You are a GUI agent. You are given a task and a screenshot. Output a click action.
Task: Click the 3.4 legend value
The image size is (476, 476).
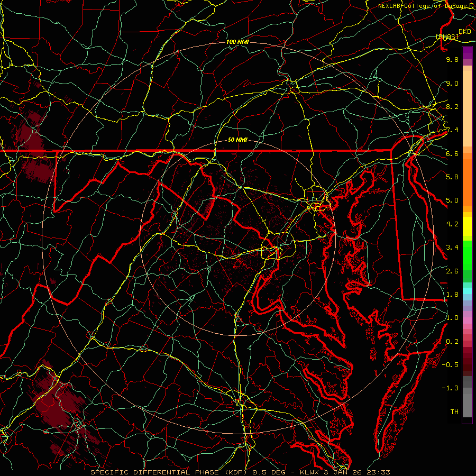[452, 248]
